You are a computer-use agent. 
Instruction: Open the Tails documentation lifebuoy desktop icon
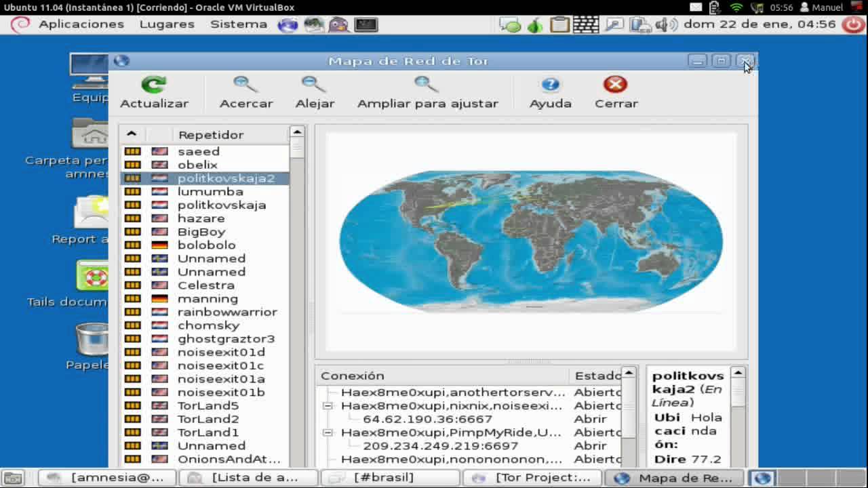tap(94, 275)
